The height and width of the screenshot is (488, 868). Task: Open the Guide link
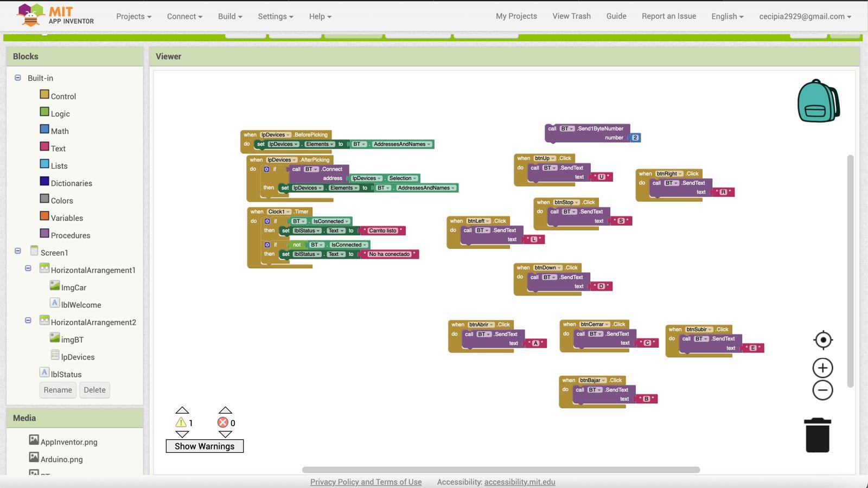point(616,16)
